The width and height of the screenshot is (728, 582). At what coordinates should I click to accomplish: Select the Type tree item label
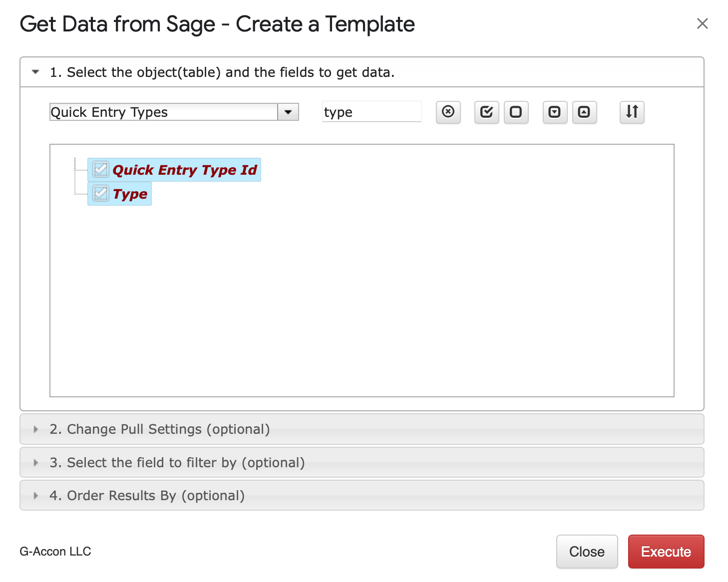pyautogui.click(x=130, y=194)
